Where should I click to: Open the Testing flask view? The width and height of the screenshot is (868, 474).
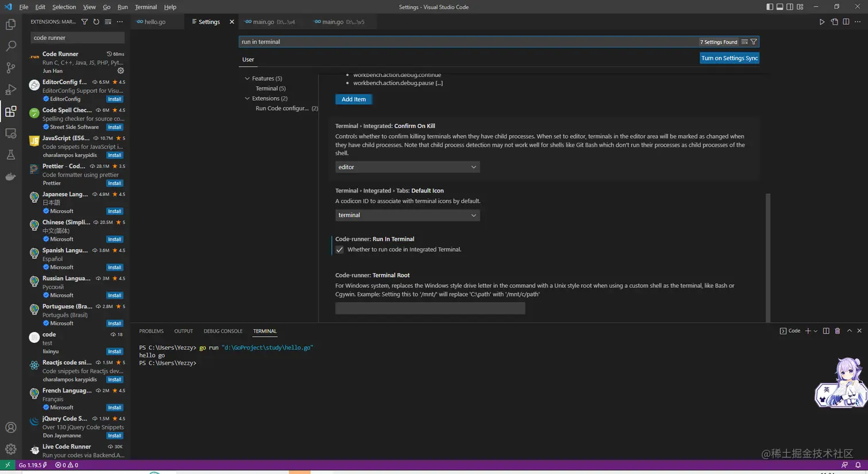point(10,155)
